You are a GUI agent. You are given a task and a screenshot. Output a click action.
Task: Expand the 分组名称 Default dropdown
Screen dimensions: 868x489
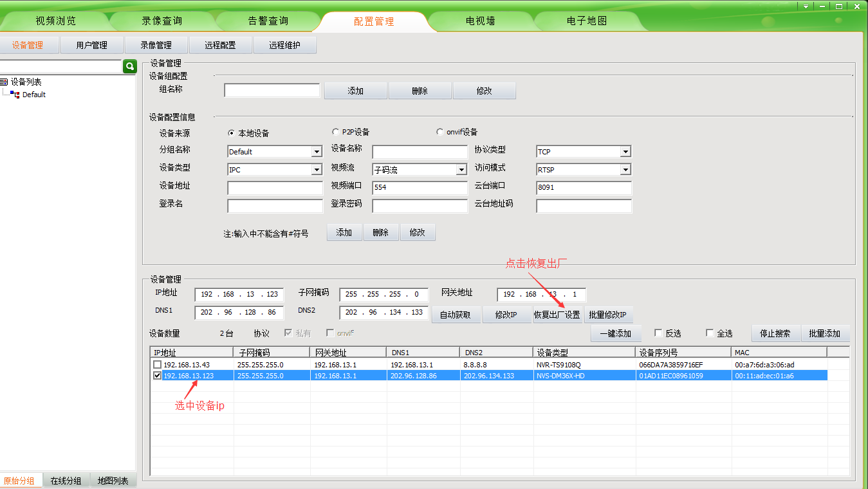(x=316, y=152)
